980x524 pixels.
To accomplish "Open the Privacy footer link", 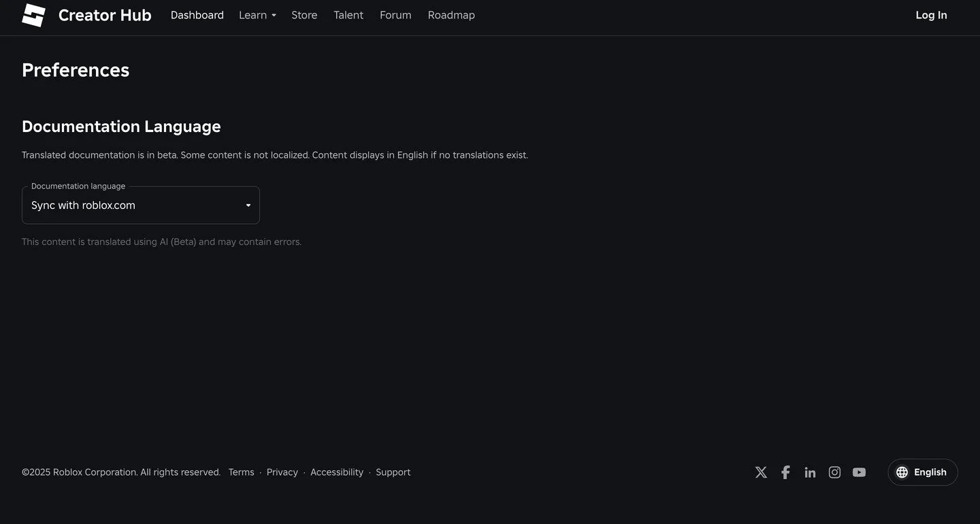I will coord(282,472).
